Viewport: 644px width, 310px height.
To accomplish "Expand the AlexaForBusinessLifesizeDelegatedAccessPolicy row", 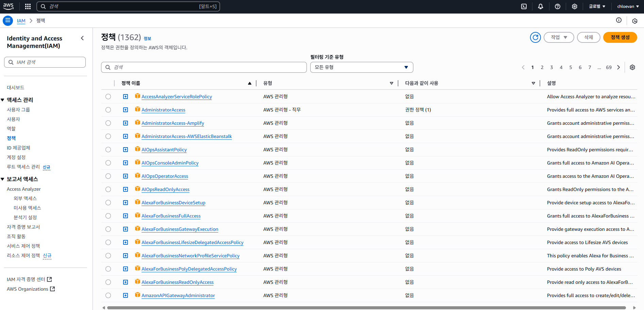I will click(126, 242).
